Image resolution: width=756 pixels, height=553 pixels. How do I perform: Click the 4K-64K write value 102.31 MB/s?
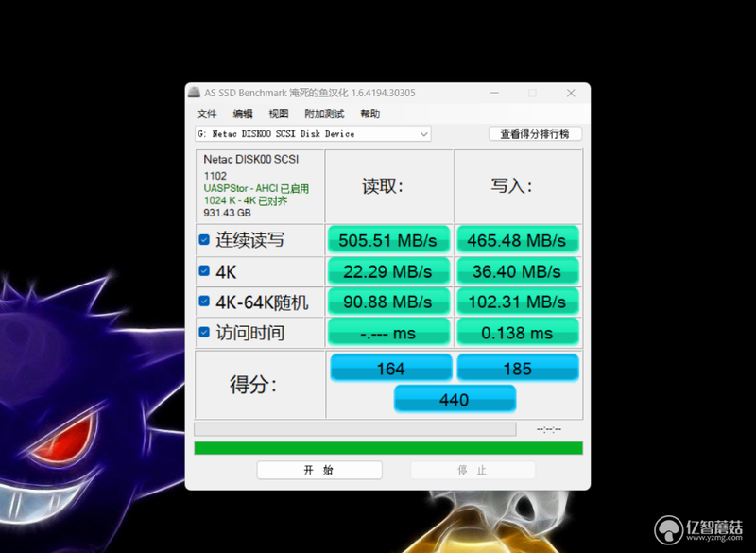517,302
